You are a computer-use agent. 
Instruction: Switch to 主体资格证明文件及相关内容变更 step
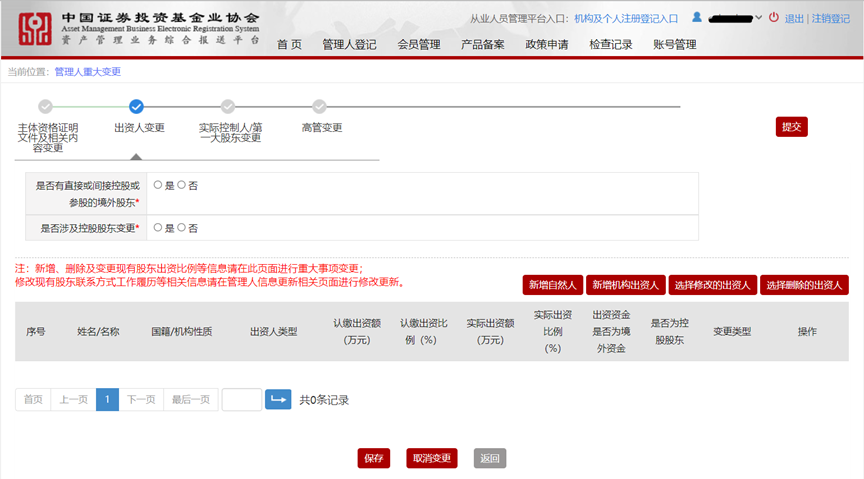coord(47,138)
